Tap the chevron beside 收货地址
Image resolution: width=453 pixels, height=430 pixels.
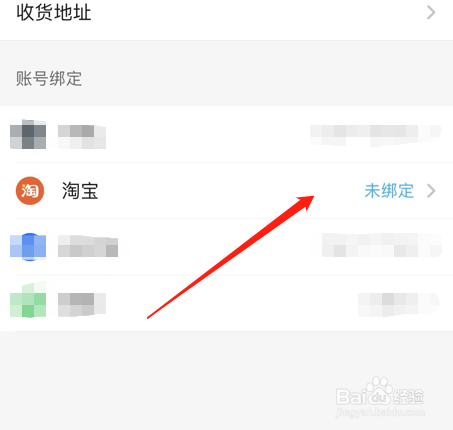pos(431,13)
